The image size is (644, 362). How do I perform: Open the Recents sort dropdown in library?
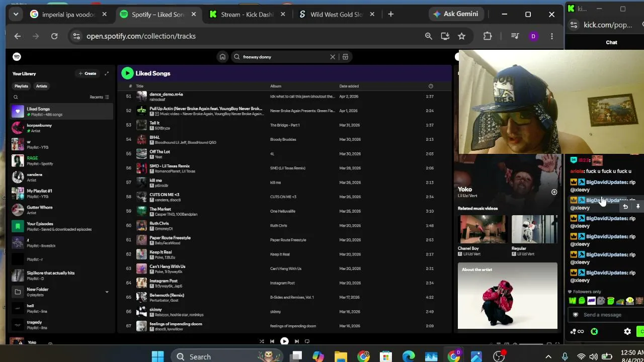pos(99,97)
